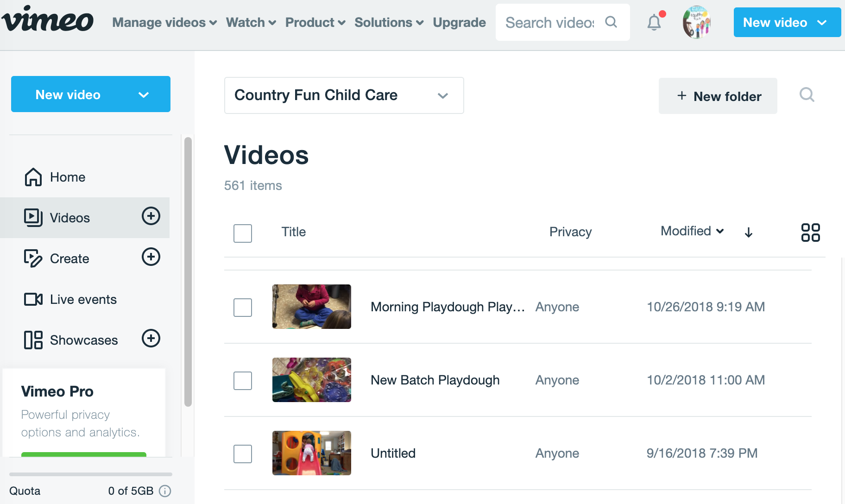Click the plus icon next to Showcases

[151, 339]
